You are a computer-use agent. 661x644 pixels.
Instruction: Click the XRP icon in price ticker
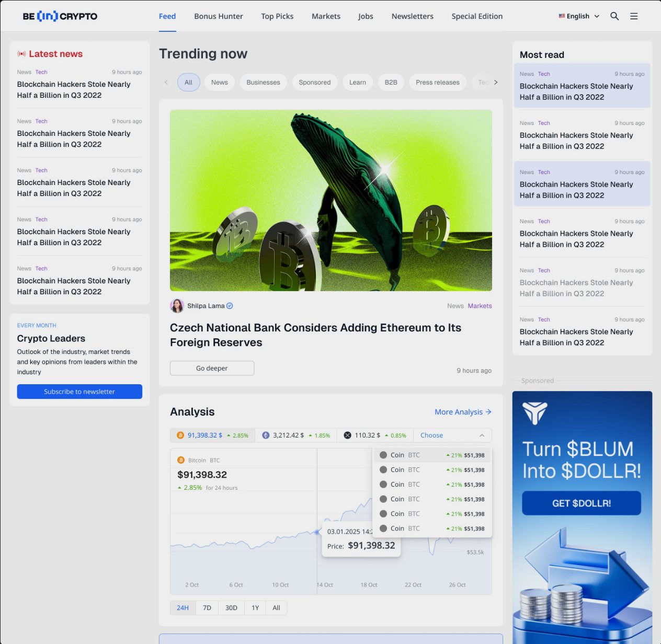coord(347,435)
